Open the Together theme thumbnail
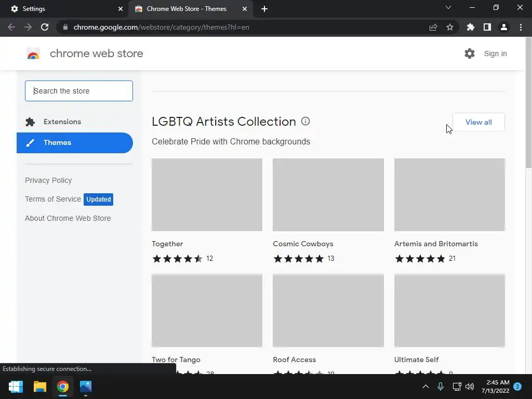Image resolution: width=532 pixels, height=399 pixels. click(x=207, y=195)
